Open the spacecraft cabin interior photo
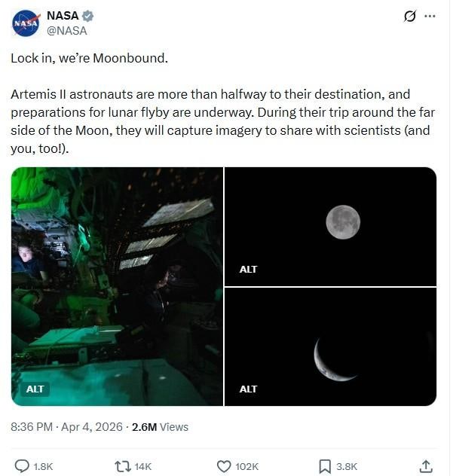The height and width of the screenshot is (476, 453). tap(117, 286)
